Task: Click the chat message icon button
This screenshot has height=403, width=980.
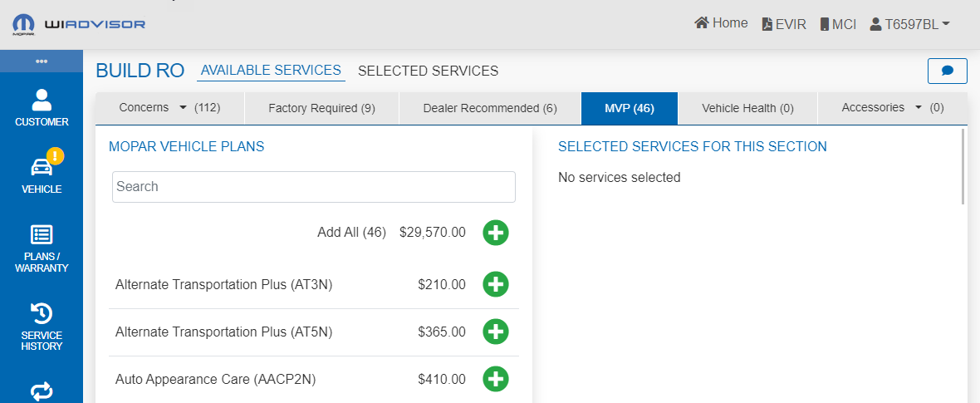Action: [x=947, y=71]
